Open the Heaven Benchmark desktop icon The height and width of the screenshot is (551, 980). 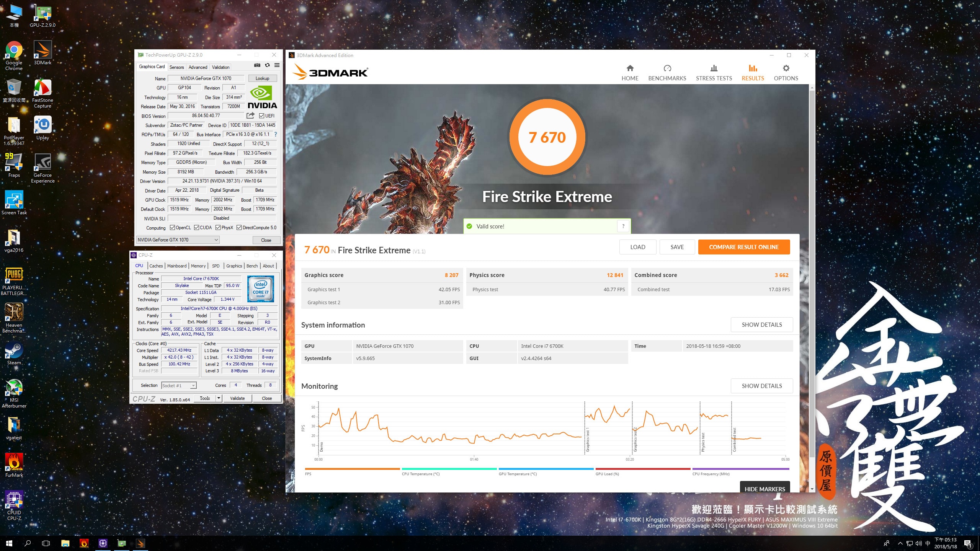14,318
